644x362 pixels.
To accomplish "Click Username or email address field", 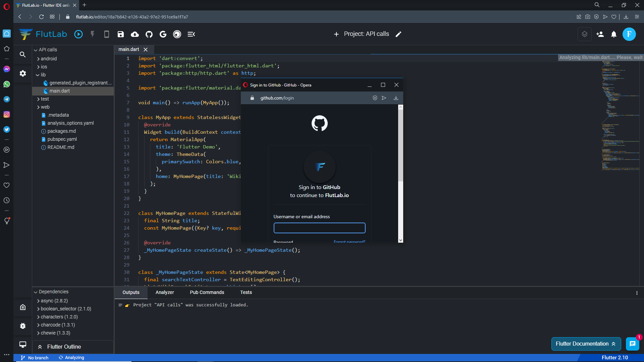I will (x=319, y=228).
